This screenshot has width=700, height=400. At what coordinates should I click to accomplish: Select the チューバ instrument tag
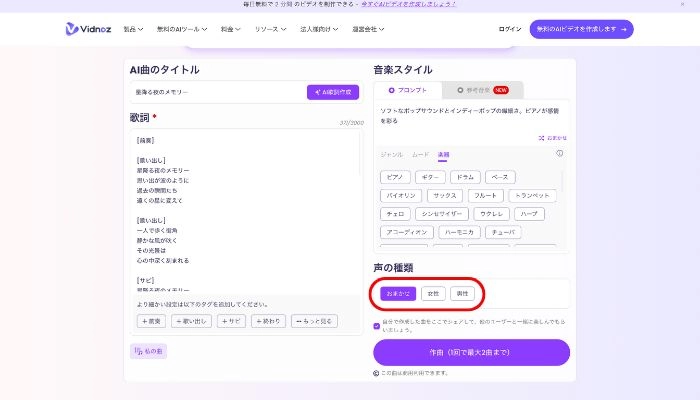pyautogui.click(x=503, y=232)
